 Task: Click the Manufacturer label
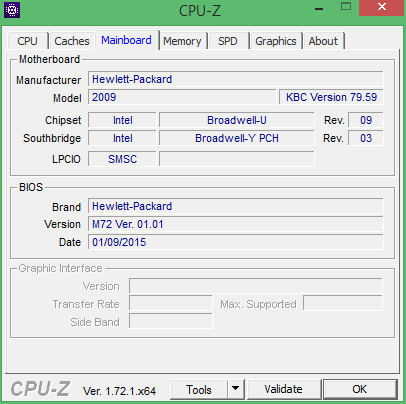pyautogui.click(x=48, y=80)
